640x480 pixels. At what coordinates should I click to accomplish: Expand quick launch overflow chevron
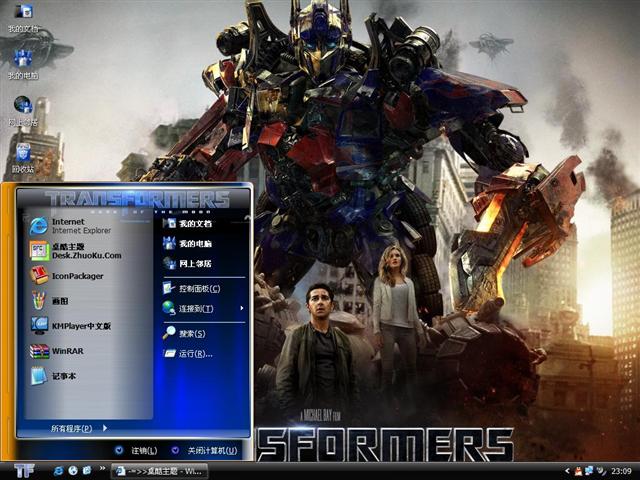pyautogui.click(x=102, y=468)
